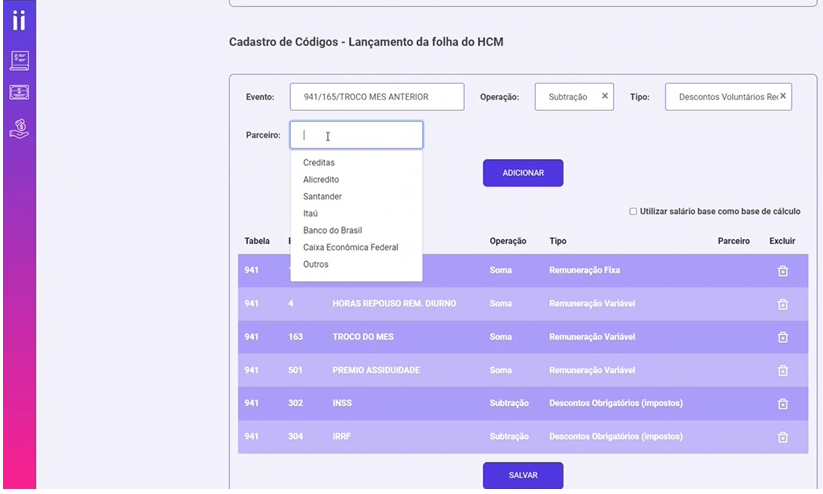823x494 pixels.
Task: Delete the TROCO DO MES row
Action: tap(783, 337)
